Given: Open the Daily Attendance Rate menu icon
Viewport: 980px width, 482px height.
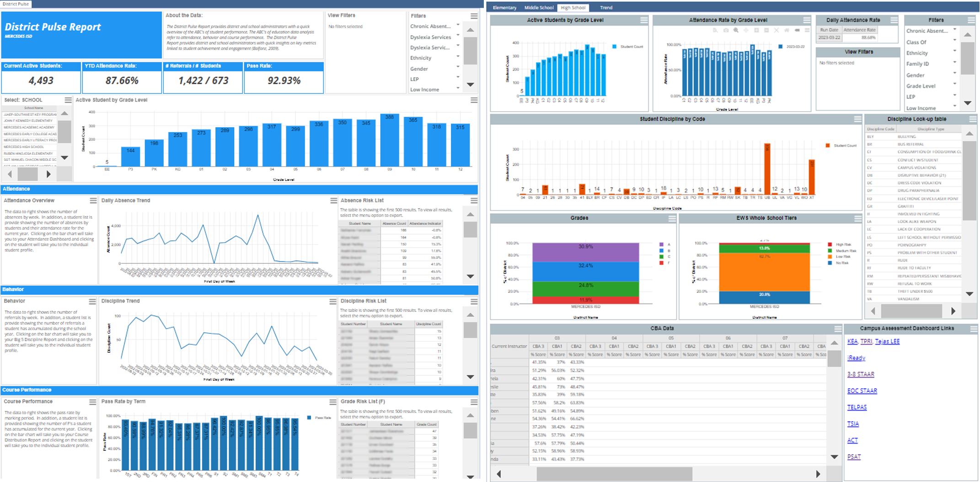Looking at the screenshot, I should click(x=894, y=20).
